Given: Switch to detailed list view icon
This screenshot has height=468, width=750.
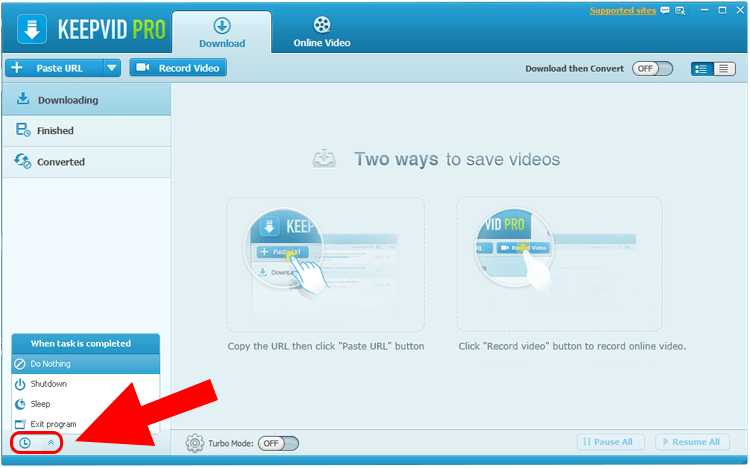Looking at the screenshot, I should pyautogui.click(x=702, y=69).
